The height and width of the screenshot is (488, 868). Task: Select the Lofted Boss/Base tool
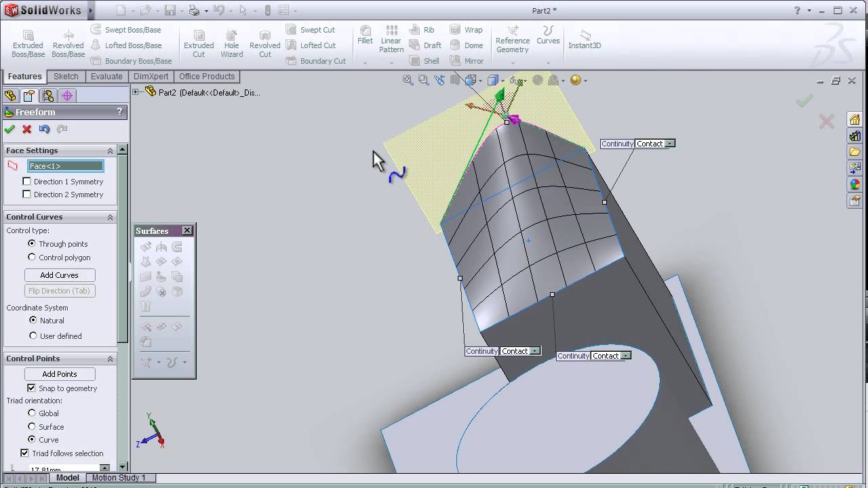tap(126, 45)
